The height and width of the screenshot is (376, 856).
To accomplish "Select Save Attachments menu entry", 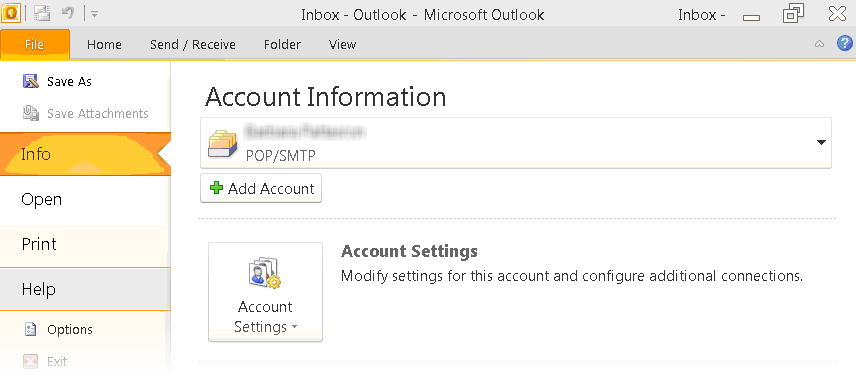I will click(x=98, y=114).
